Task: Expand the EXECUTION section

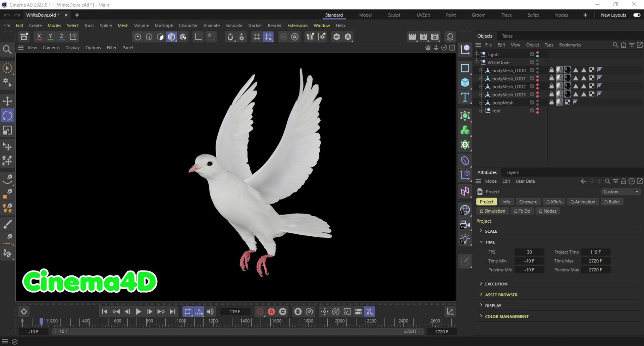Action: pos(481,283)
